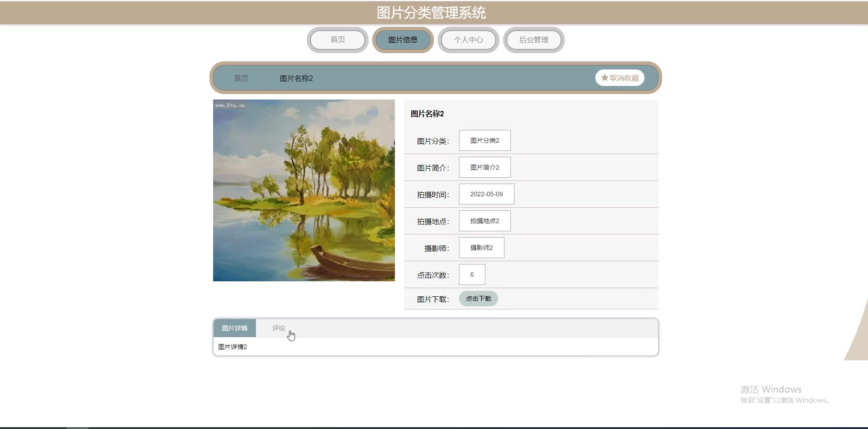Click the 摄影师2 value box
868x429 pixels.
point(481,248)
